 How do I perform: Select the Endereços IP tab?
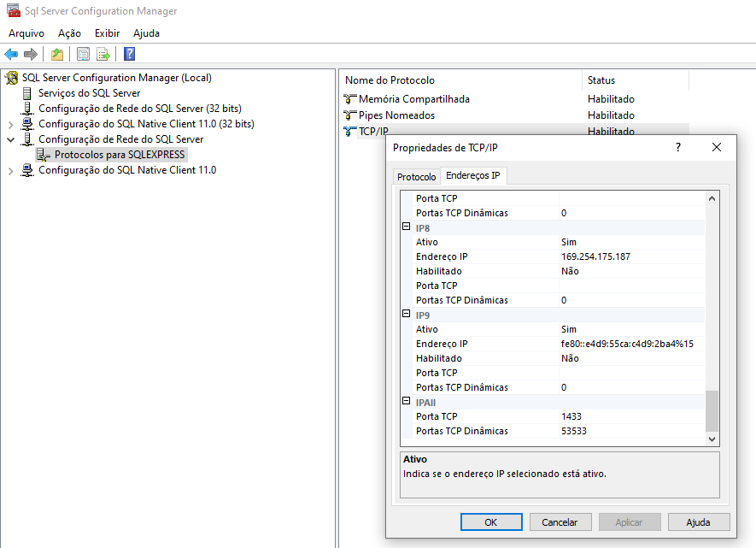point(473,175)
